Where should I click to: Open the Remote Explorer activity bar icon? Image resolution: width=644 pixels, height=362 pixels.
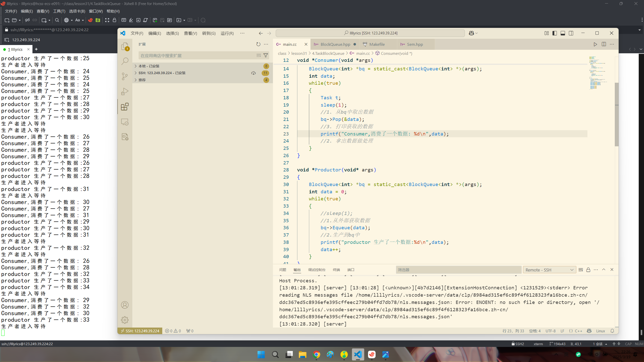pos(125,122)
